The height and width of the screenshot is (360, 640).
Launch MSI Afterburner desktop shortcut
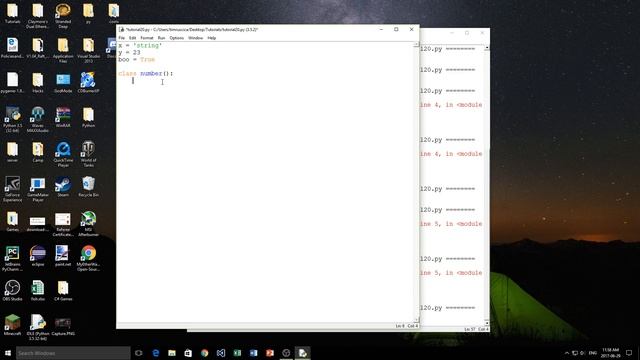88,224
